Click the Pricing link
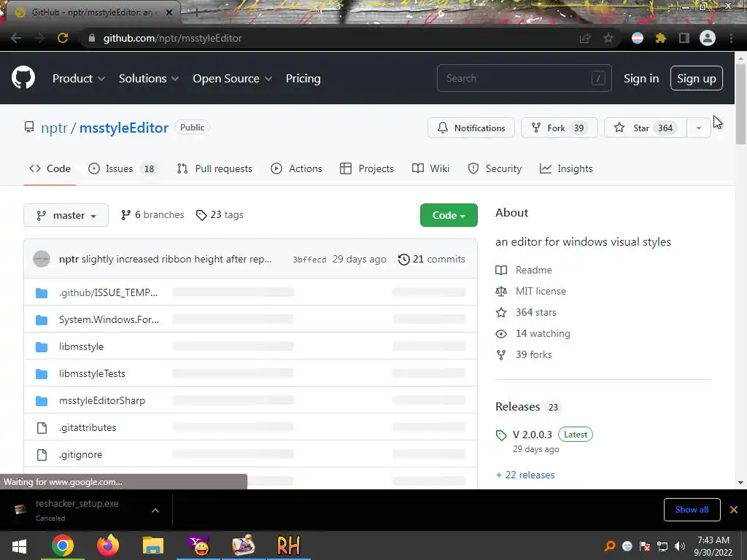The height and width of the screenshot is (560, 747). click(x=303, y=79)
